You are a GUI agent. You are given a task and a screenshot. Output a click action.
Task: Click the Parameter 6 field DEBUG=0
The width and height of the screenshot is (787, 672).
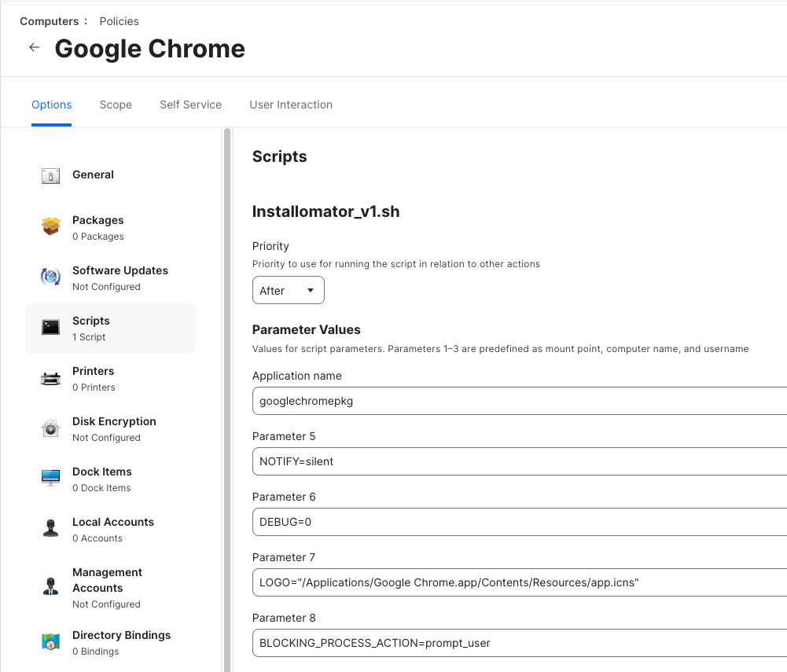[520, 521]
